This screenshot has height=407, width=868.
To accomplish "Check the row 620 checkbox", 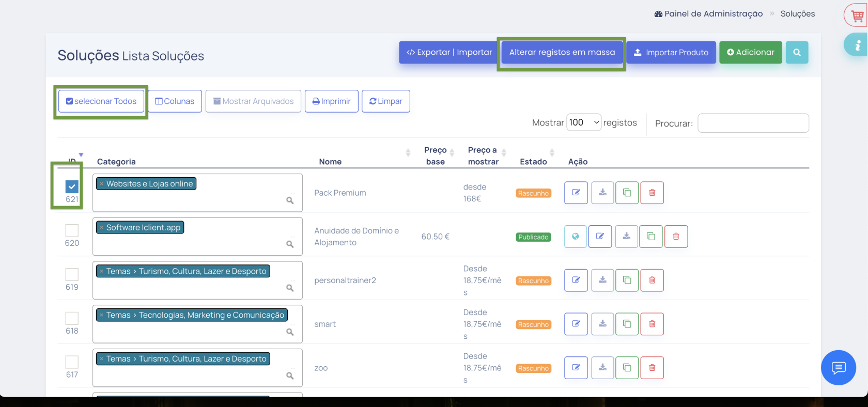I will [x=72, y=230].
